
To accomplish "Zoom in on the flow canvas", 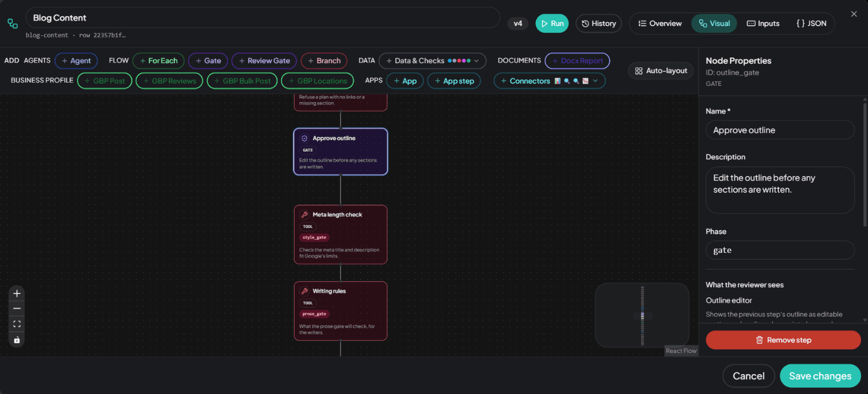I will (x=17, y=293).
